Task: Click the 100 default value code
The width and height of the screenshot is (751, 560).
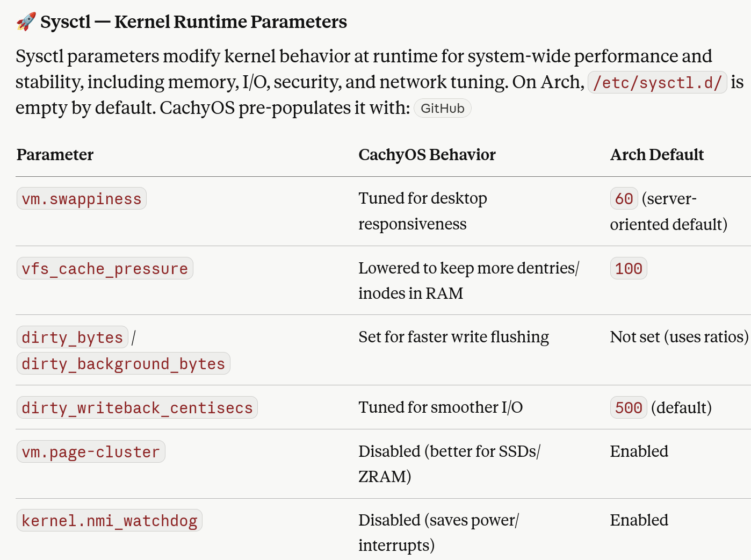Action: click(629, 268)
